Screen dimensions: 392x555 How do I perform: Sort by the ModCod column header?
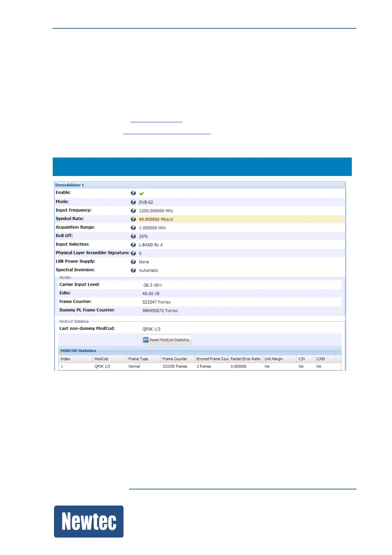pyautogui.click(x=109, y=359)
